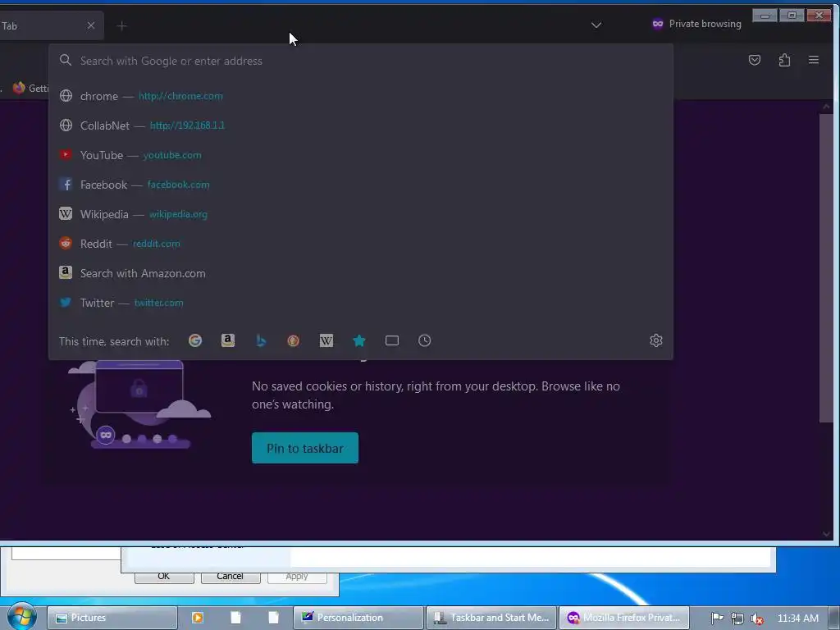
Task: Close the current Firefox tab
Action: (91, 25)
